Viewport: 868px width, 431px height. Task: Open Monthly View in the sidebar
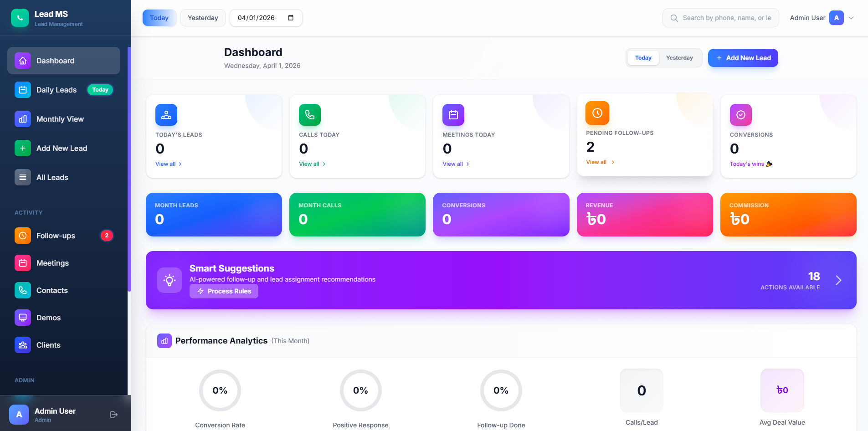tap(60, 119)
